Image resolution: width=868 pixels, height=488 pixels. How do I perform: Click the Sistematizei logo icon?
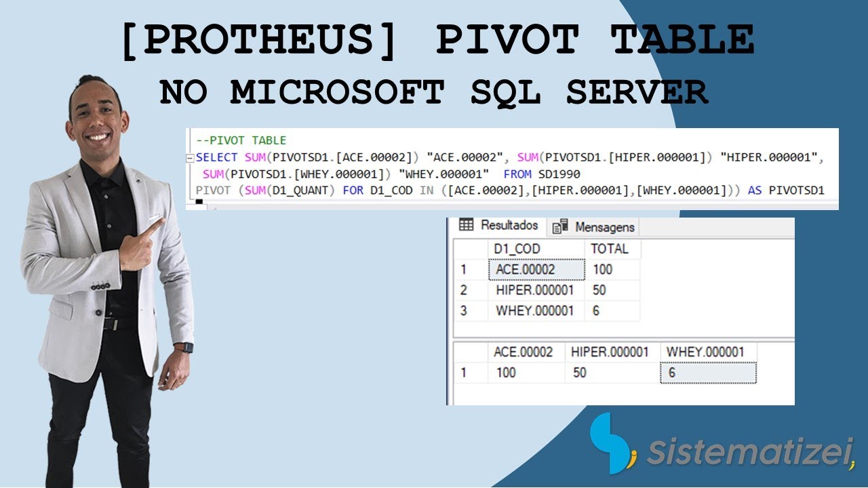pyautogui.click(x=613, y=443)
